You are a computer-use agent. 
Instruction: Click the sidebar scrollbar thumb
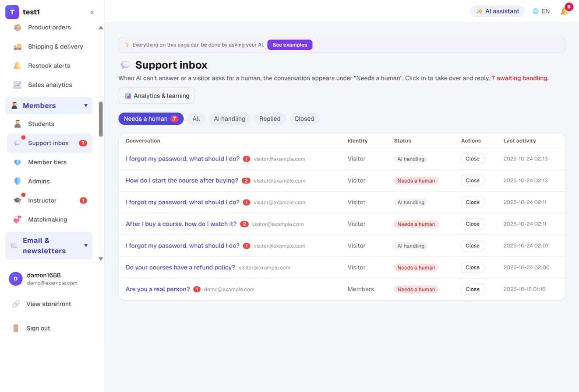[x=101, y=119]
